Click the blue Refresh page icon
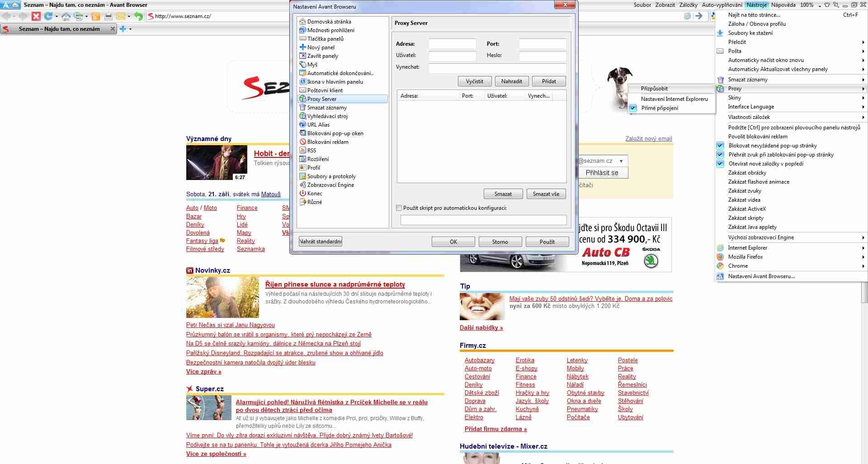 tap(48, 16)
